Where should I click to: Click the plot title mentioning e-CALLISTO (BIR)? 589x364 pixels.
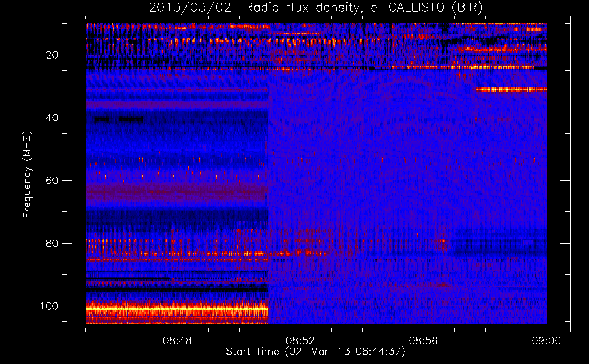click(316, 8)
